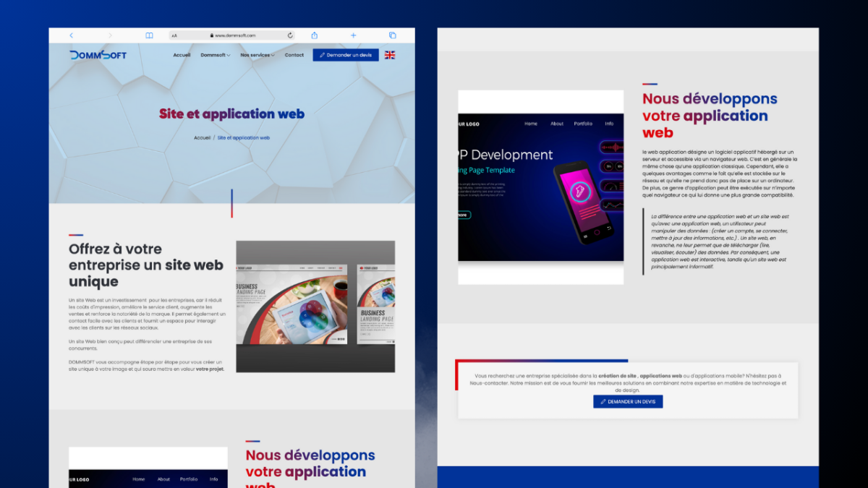Expand the Dommsoft nav dropdown
Image resolution: width=868 pixels, height=488 pixels.
click(215, 55)
